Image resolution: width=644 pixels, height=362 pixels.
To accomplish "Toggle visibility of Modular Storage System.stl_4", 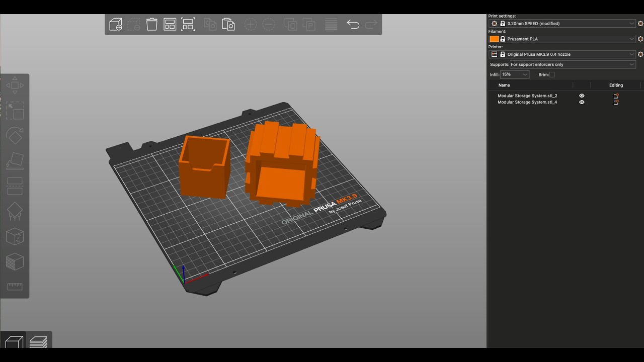I will [x=582, y=102].
